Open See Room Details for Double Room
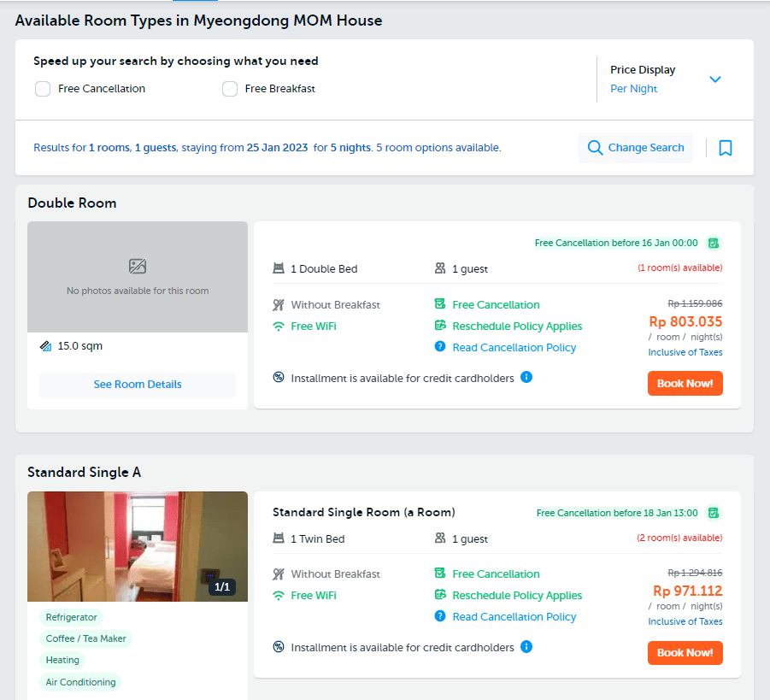 click(138, 385)
